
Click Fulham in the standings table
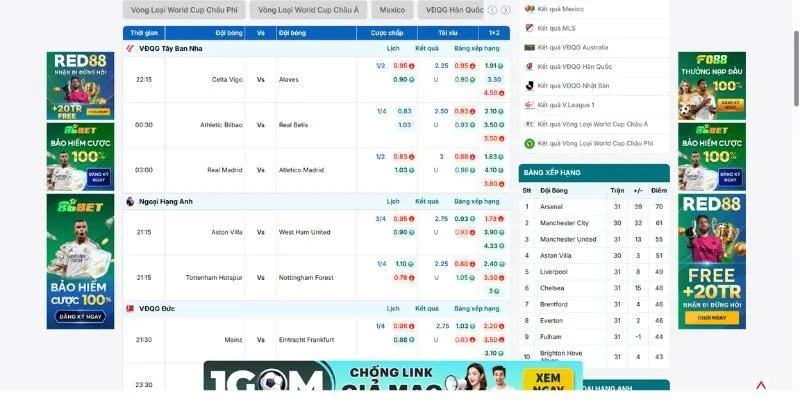(551, 337)
